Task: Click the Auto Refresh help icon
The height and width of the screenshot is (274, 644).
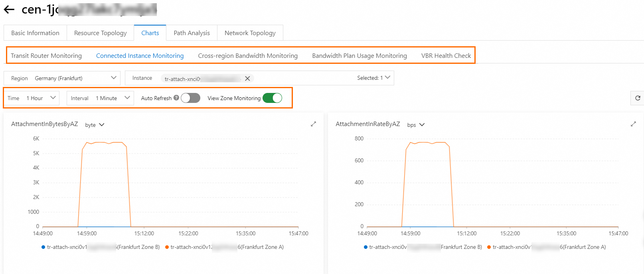Action: coord(176,98)
